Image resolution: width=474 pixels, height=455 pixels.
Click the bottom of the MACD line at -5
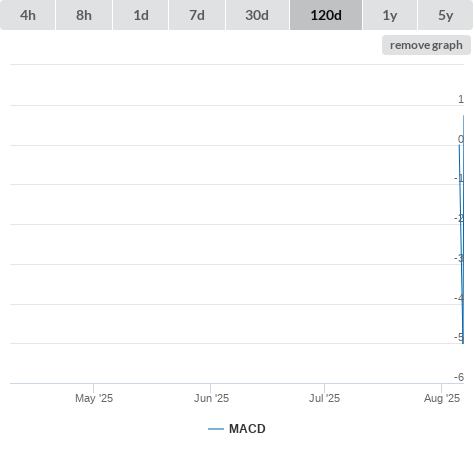(x=463, y=342)
